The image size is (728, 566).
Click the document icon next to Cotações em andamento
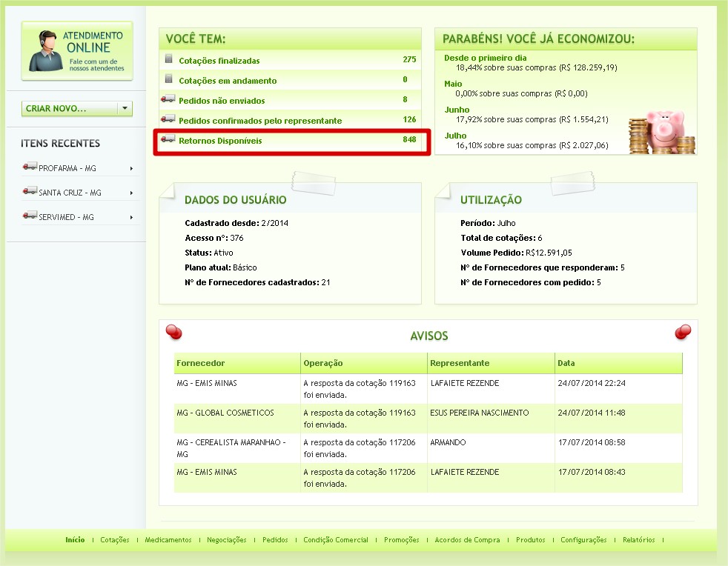pos(168,80)
